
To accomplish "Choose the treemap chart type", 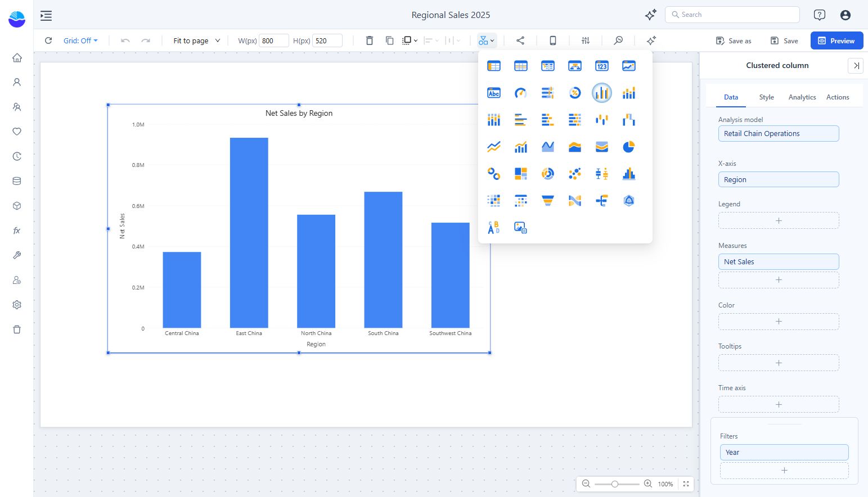I will pyautogui.click(x=521, y=174).
